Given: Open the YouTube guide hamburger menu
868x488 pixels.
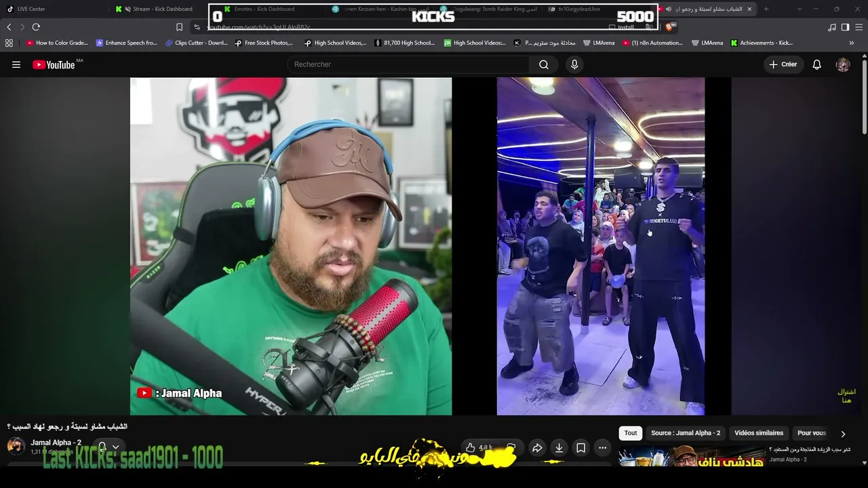Looking at the screenshot, I should [x=16, y=64].
